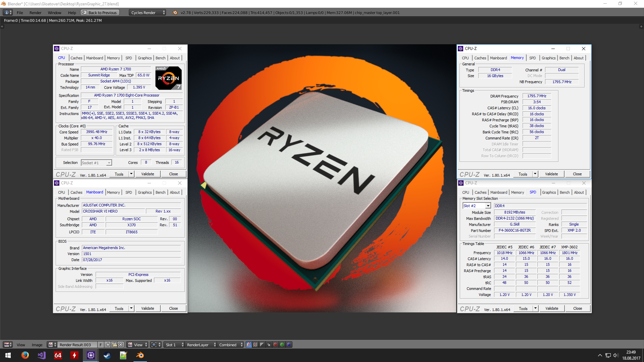This screenshot has width=644, height=362.
Task: Open the Windows Start menu
Action: pos(8,355)
